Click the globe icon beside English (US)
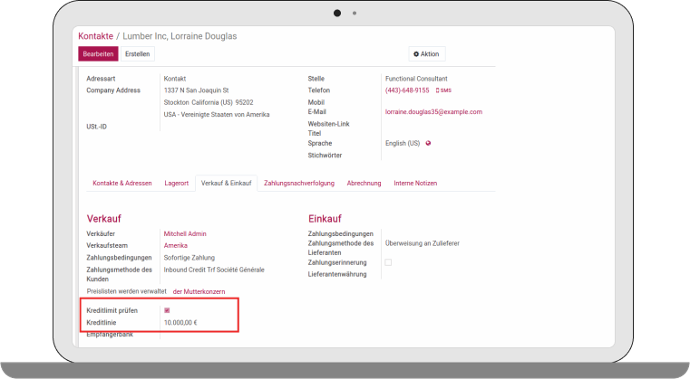690x379 pixels. (428, 143)
